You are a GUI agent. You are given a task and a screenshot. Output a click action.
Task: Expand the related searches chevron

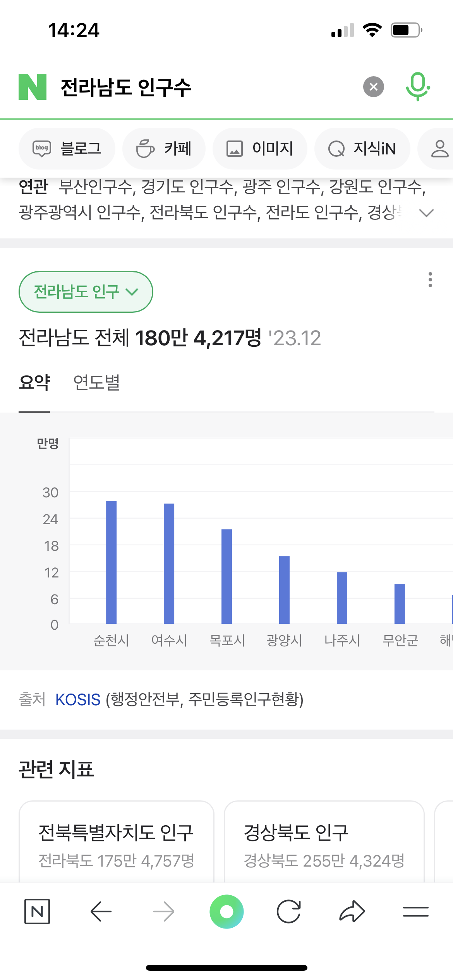point(426,213)
